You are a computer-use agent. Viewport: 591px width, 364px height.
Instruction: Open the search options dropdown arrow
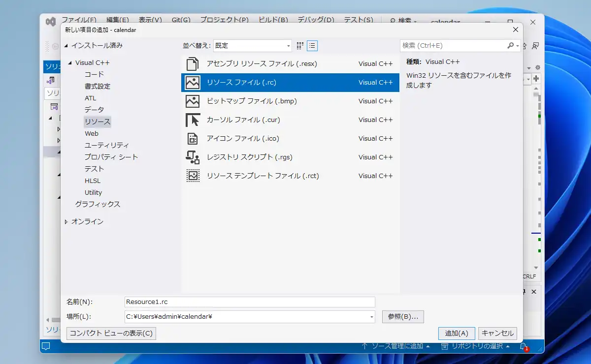(518, 46)
